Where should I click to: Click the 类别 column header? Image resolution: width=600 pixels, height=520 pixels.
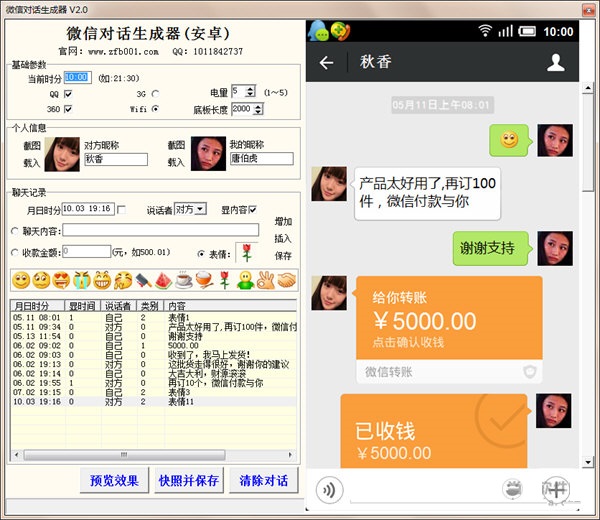point(150,305)
